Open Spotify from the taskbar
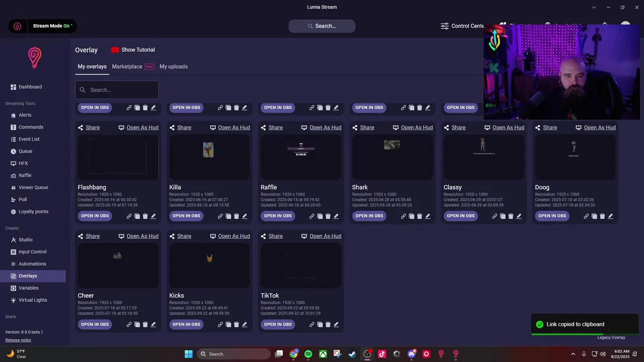 (308, 354)
